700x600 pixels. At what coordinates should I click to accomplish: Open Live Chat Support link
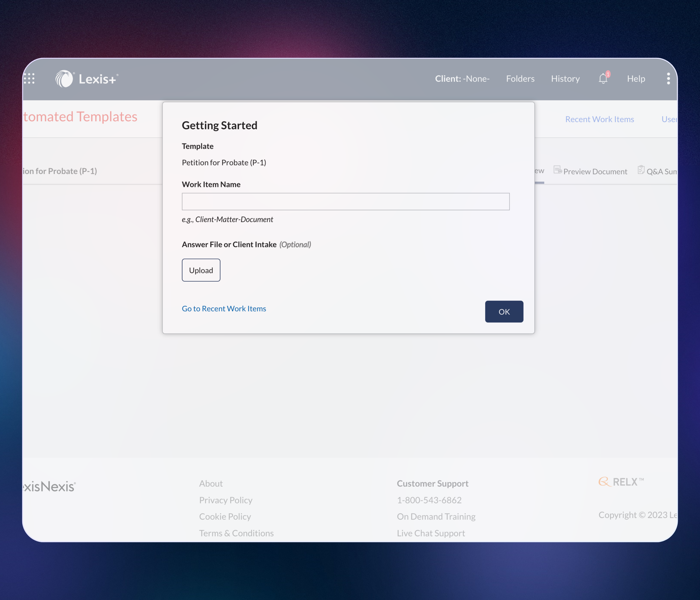tap(431, 533)
